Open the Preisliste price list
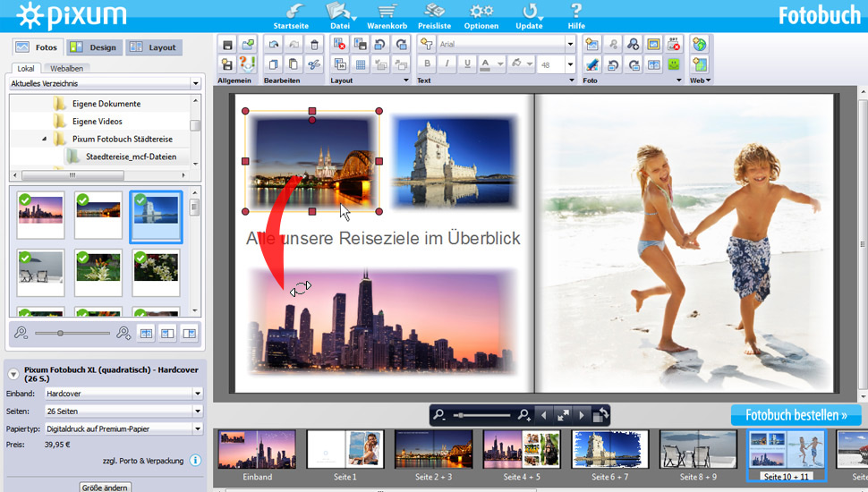This screenshot has height=492, width=868. point(435,13)
